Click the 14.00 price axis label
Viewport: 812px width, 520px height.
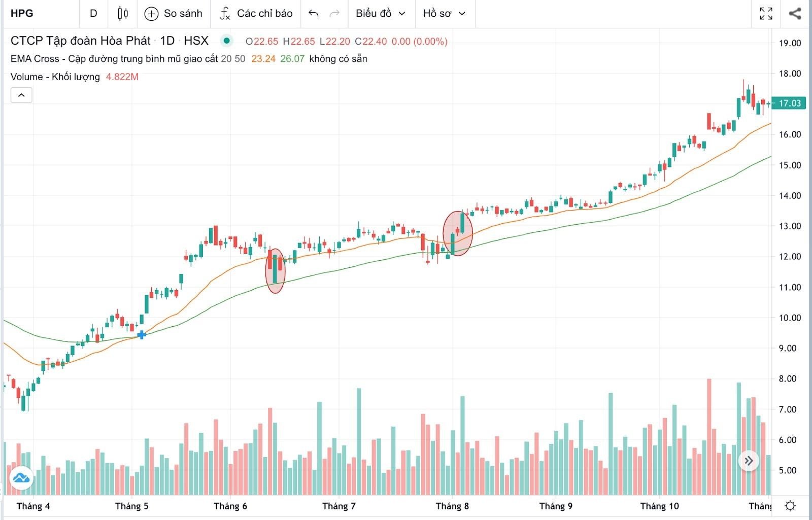tap(790, 196)
